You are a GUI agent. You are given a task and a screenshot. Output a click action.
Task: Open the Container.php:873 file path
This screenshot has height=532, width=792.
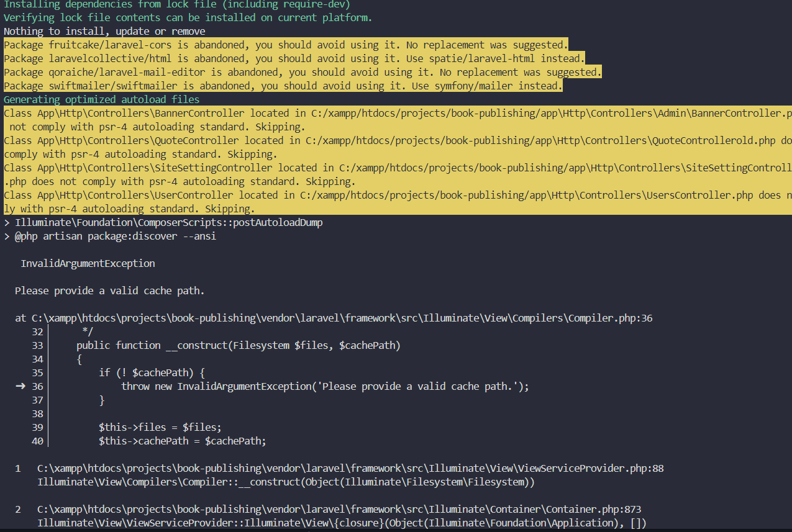339,509
